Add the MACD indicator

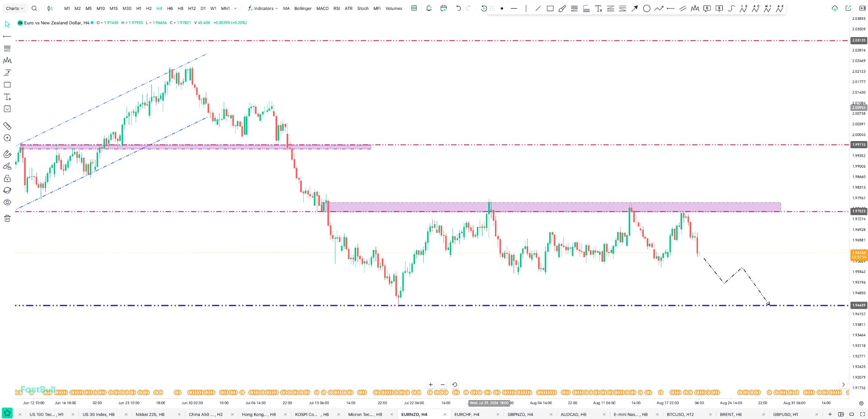coord(322,8)
